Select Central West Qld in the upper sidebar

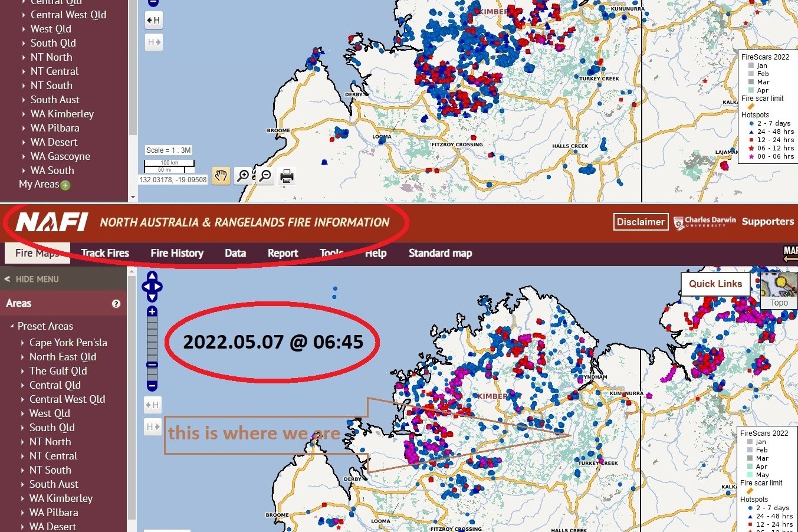pyautogui.click(x=68, y=15)
